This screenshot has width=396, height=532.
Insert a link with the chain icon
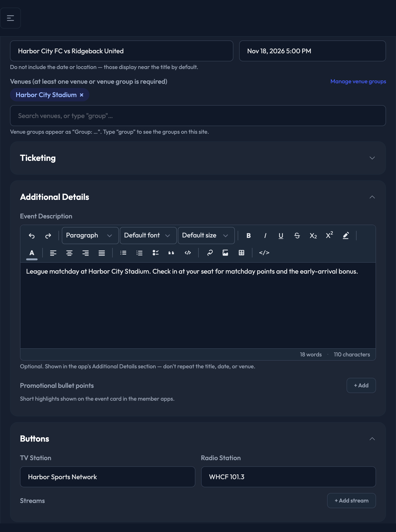pos(210,253)
